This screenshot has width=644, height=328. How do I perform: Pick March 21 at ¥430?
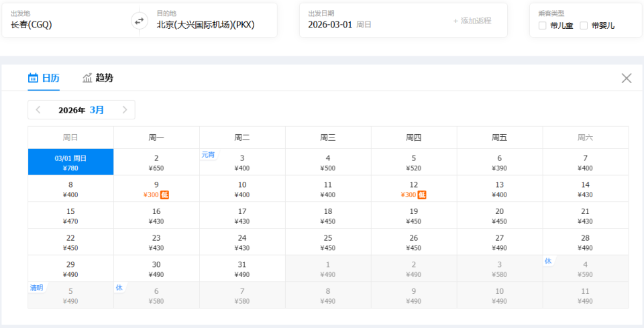tap(585, 215)
